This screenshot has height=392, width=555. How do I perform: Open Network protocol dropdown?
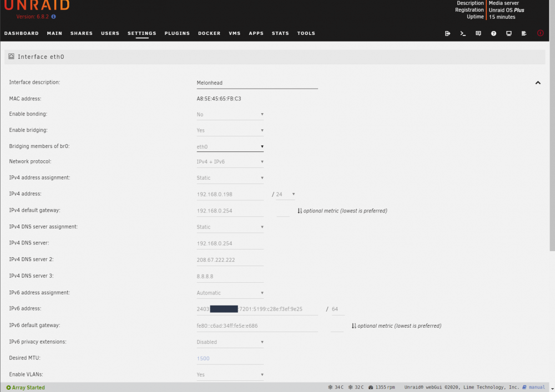230,162
